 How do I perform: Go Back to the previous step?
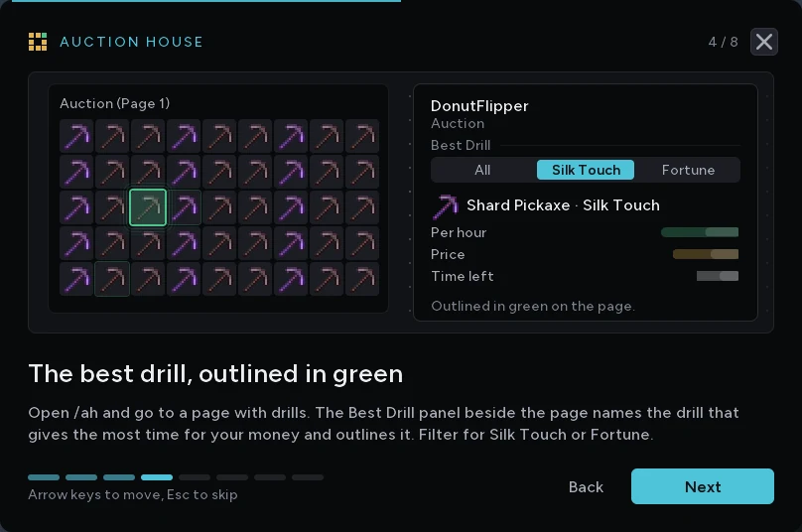click(586, 487)
